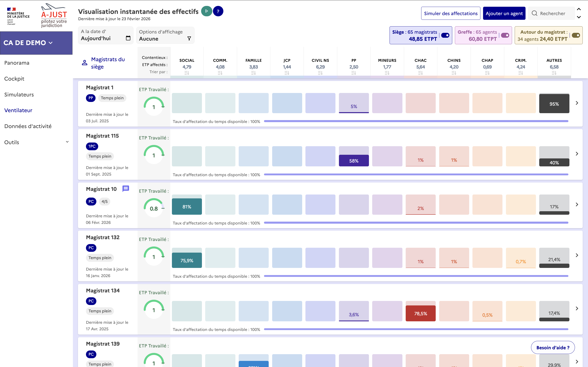Open comment icon next to Magistrat 10

click(126, 189)
